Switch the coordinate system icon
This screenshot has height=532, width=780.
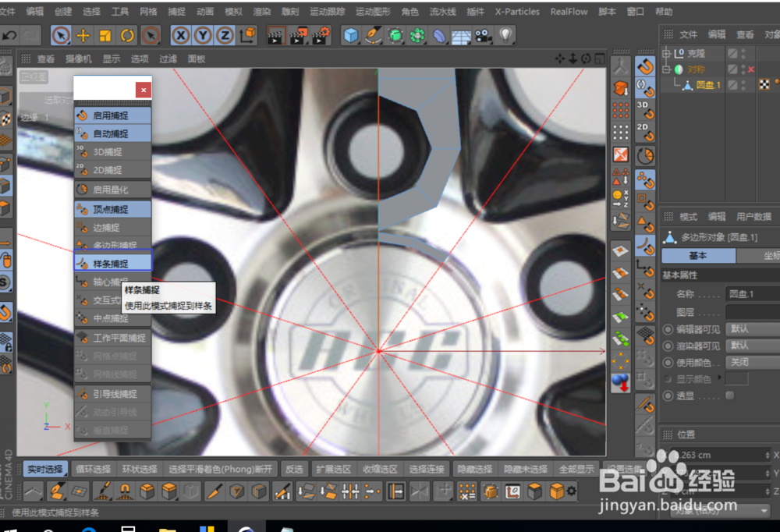[248, 35]
